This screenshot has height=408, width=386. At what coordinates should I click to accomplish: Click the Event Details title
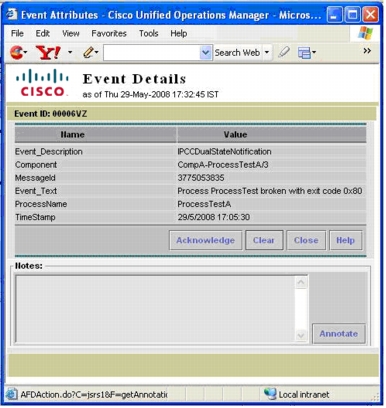click(134, 79)
